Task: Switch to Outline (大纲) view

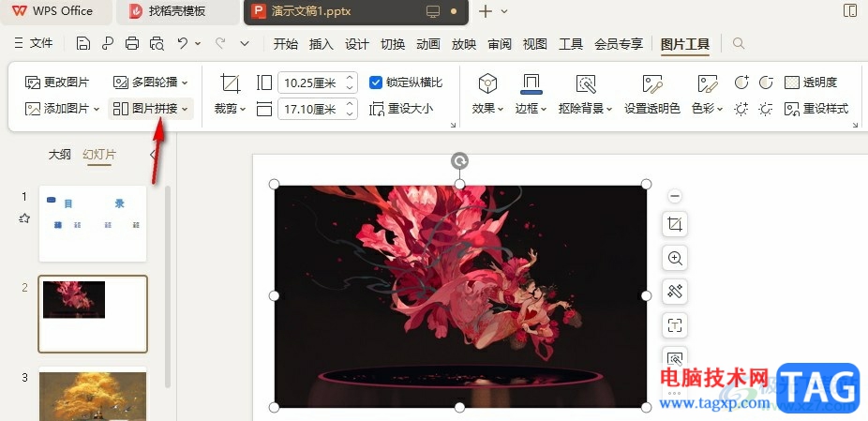Action: pos(60,155)
